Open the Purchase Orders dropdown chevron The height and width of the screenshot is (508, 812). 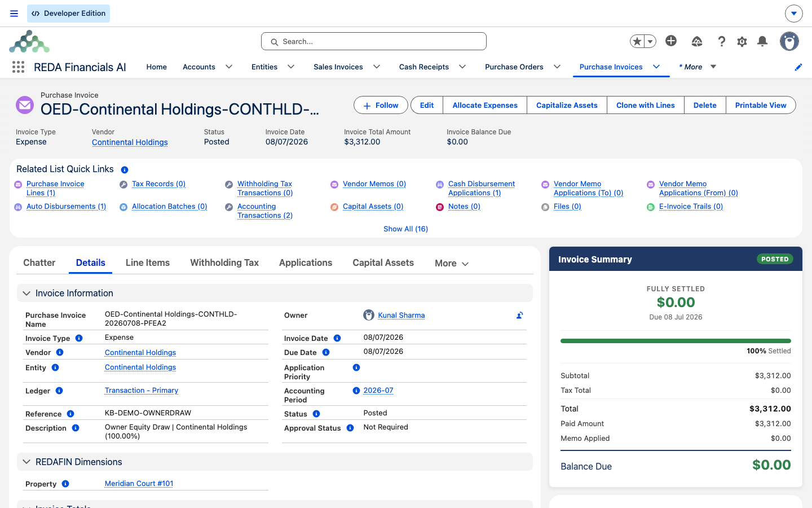557,67
